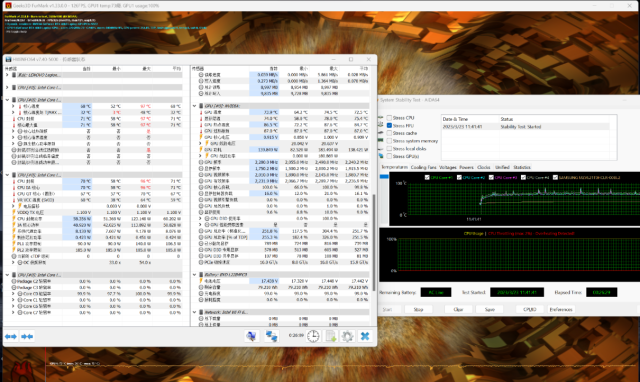
Task: Expand the first system sensor group in HWiNFO
Action: tap(7, 75)
